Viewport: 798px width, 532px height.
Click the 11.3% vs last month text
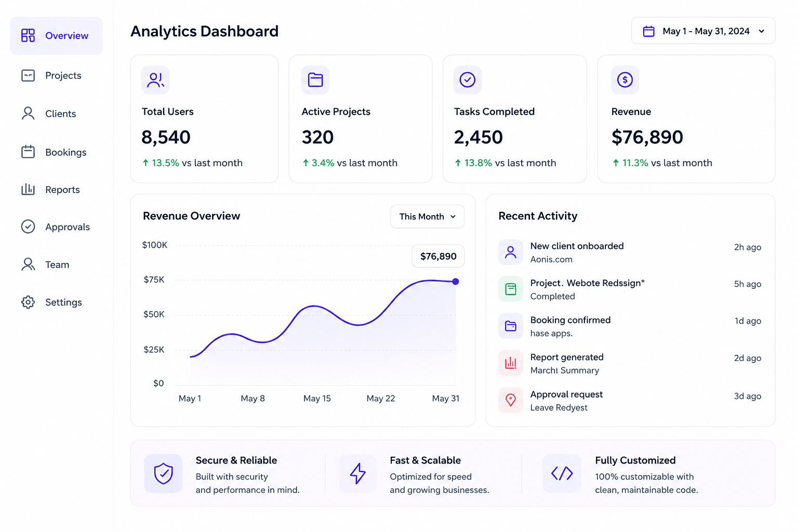662,163
